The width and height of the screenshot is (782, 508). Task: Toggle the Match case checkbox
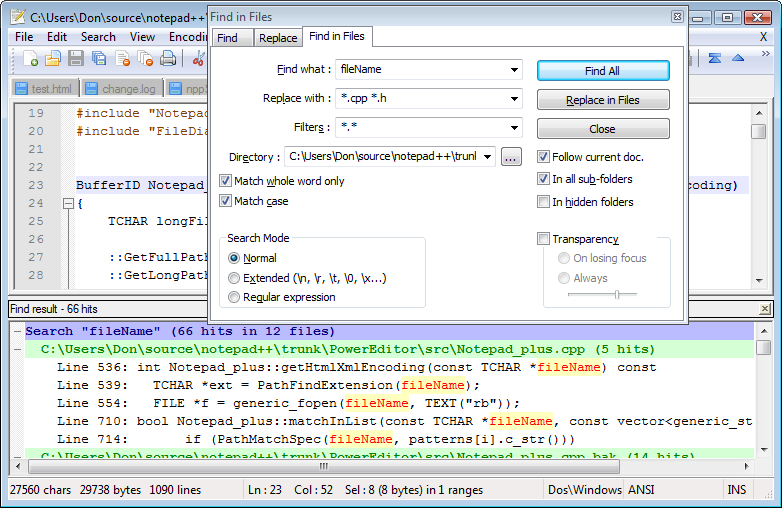click(225, 201)
